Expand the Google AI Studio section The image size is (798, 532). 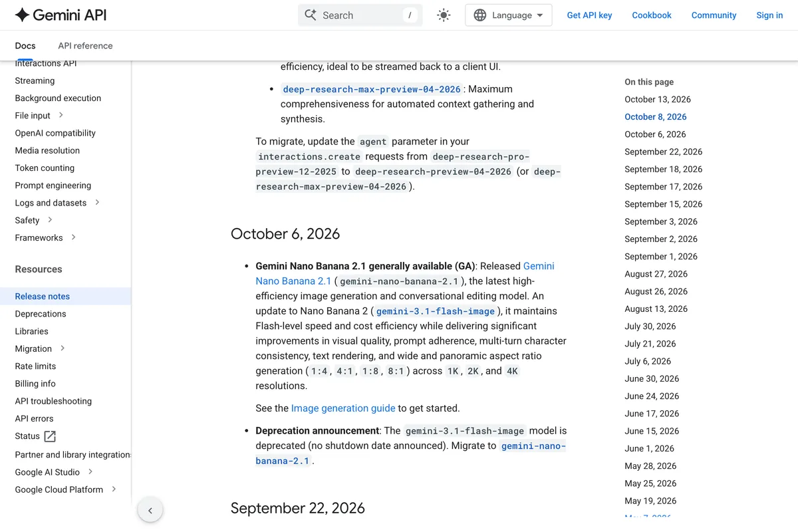tap(90, 471)
